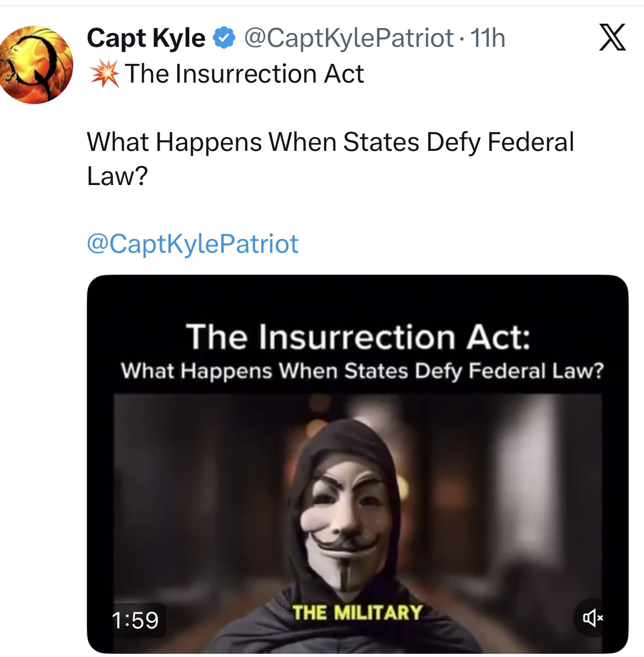Click the post text "The Insurrection Act"
Image resolution: width=644 pixels, height=657 pixels.
(244, 74)
